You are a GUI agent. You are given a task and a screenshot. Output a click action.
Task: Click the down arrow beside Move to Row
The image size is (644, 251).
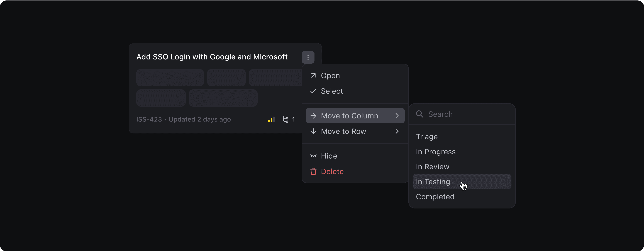[313, 131]
